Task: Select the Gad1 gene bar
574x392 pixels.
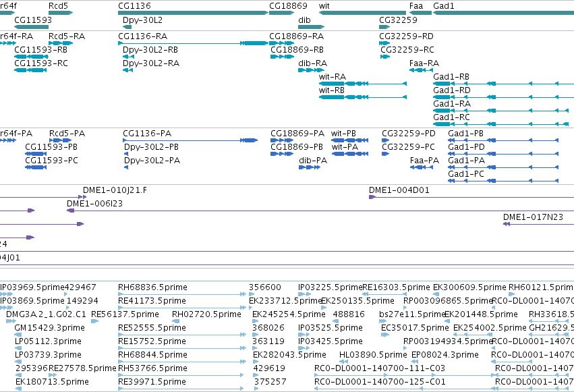Action: click(503, 13)
